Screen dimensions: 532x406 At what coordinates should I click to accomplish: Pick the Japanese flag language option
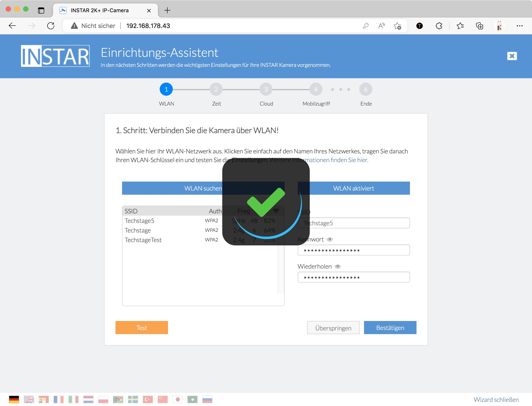178,399
